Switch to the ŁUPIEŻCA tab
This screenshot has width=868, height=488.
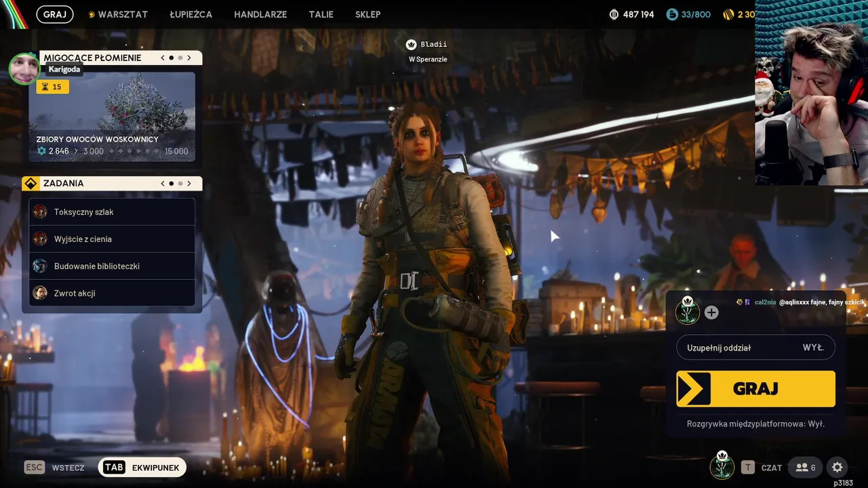point(191,14)
